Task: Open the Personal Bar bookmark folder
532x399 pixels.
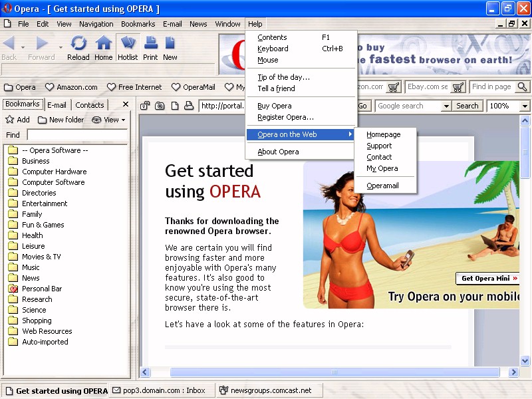Action: [42, 289]
